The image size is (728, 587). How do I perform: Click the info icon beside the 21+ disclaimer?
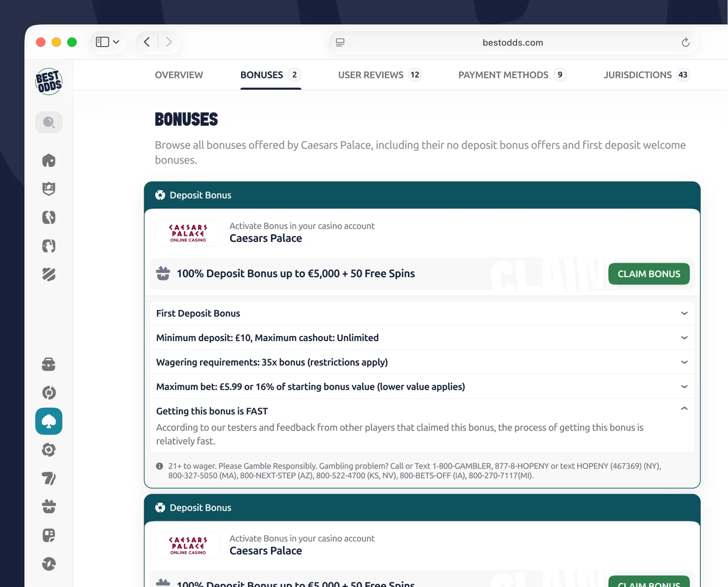click(x=160, y=466)
